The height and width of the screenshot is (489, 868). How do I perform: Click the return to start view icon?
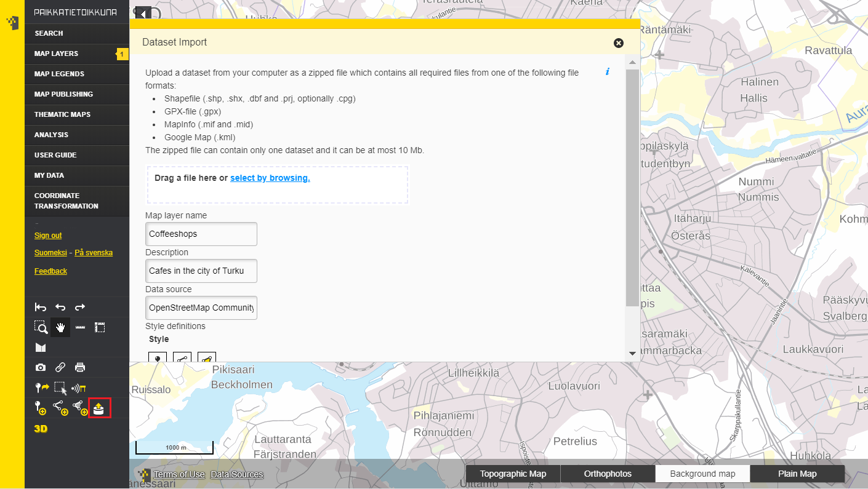(x=41, y=308)
